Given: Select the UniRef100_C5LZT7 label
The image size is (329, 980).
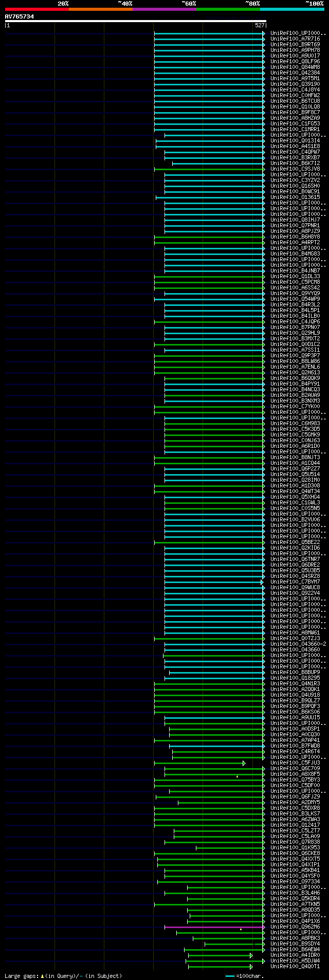Looking at the screenshot, I should 295,830.
